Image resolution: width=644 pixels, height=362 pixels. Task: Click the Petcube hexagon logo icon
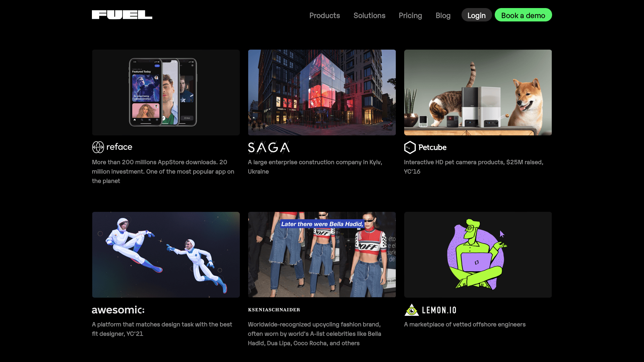tap(410, 147)
